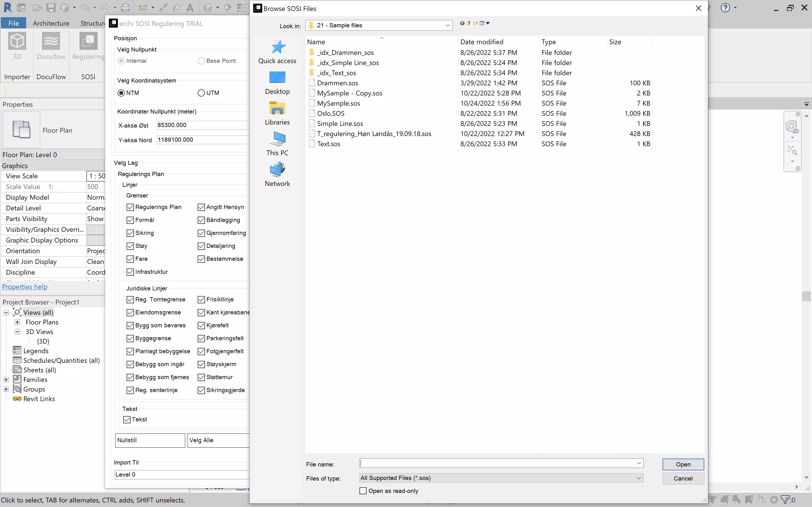Viewport: 812px width, 507px height.
Task: Open the File menu tab
Action: [14, 23]
